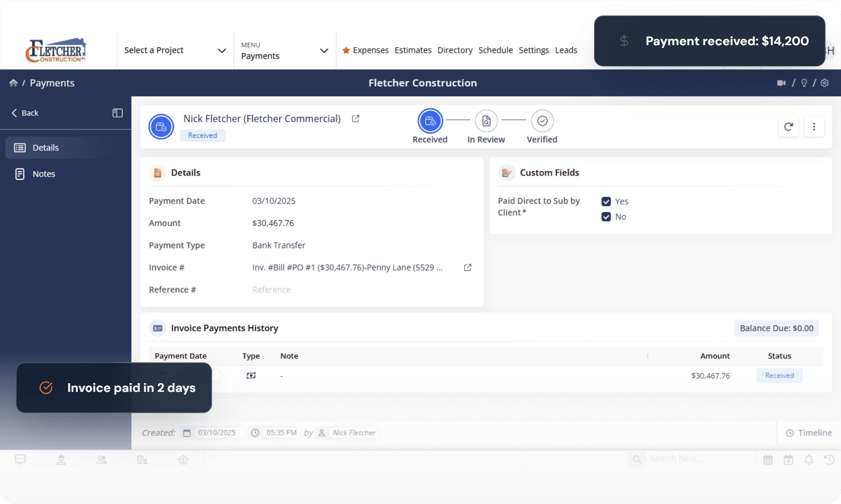This screenshot has width=841, height=504.
Task: Open video camera help icon
Action: (781, 83)
